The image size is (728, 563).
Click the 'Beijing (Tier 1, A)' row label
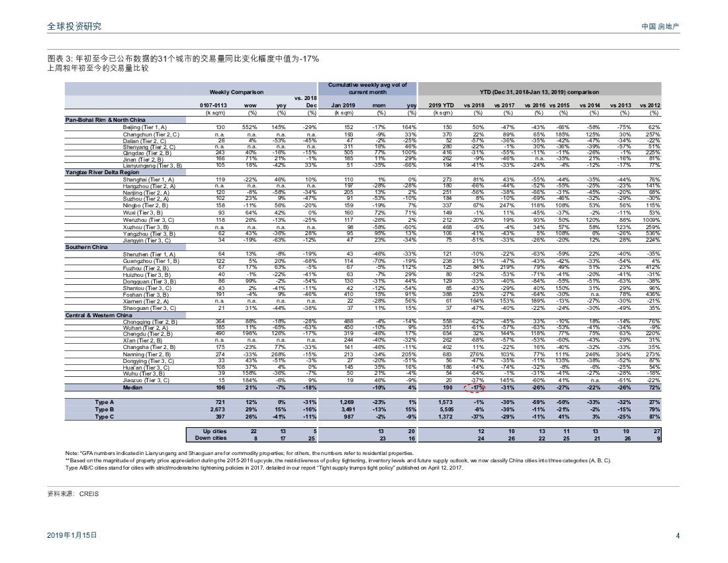click(145, 127)
